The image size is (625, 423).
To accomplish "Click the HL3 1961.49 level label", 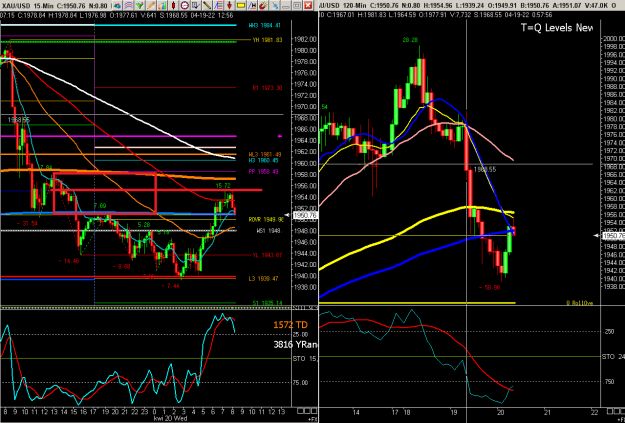I will pos(265,154).
